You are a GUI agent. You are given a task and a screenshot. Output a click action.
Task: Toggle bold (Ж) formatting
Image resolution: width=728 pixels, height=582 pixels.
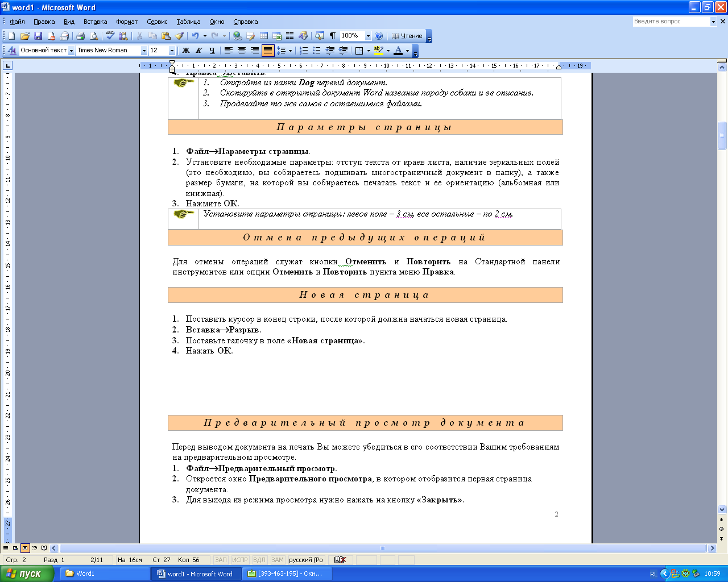(186, 51)
